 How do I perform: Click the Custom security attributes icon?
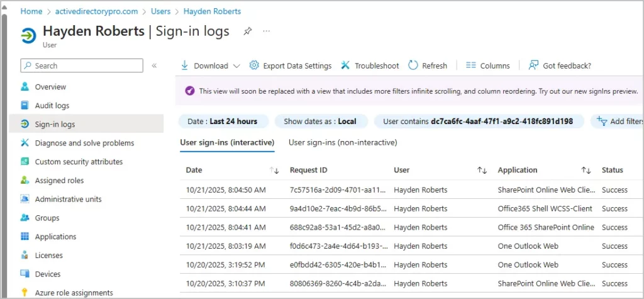25,162
